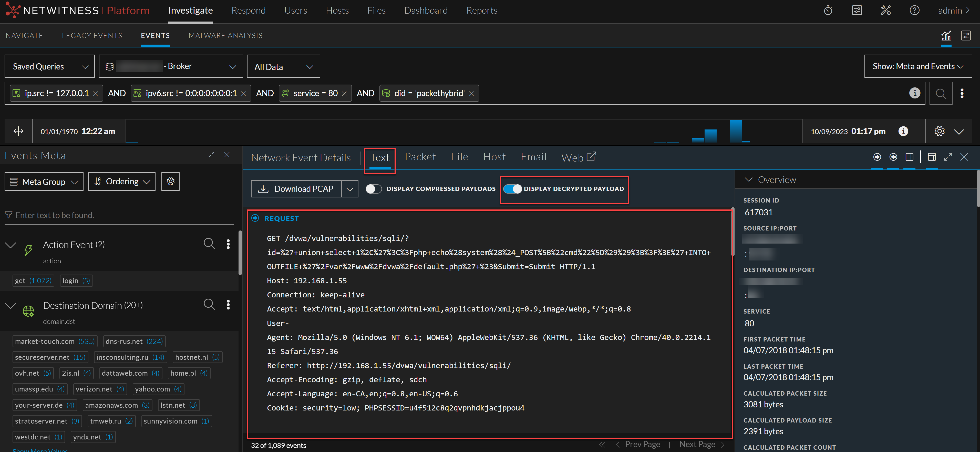Image resolution: width=980 pixels, height=452 pixels.
Task: Expand event details panel arrows icon
Action: pos(948,157)
